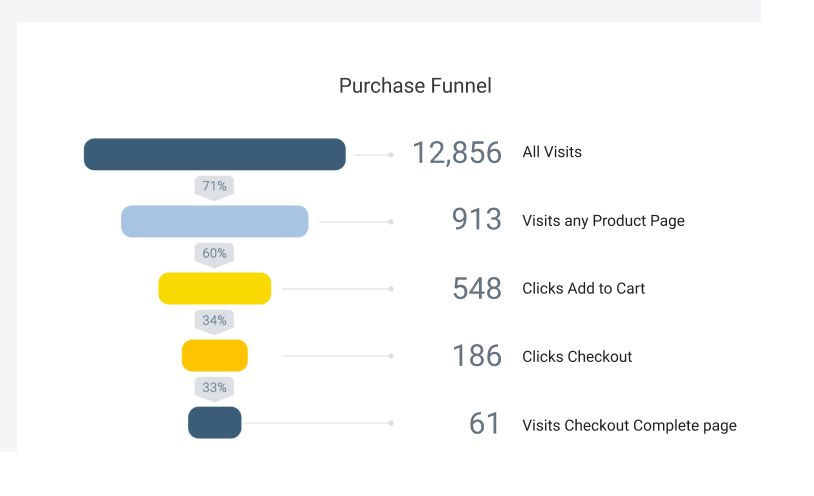Click the yellow Add to Cart bar
This screenshot has height=496, width=814.
tap(214, 288)
